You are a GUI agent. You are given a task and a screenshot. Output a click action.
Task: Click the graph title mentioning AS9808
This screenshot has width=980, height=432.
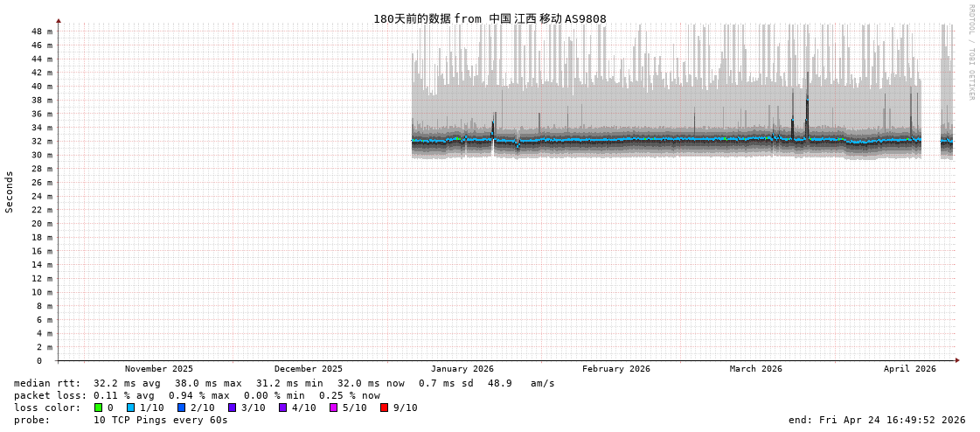tap(490, 18)
